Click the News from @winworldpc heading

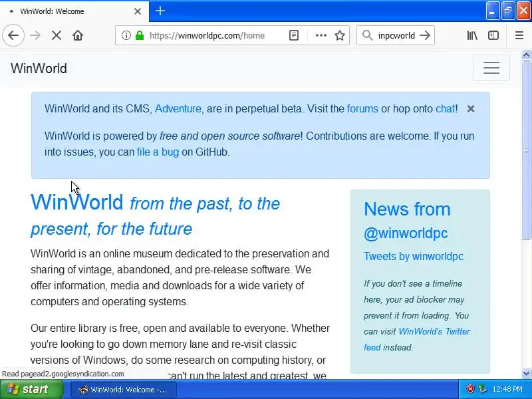click(x=407, y=221)
